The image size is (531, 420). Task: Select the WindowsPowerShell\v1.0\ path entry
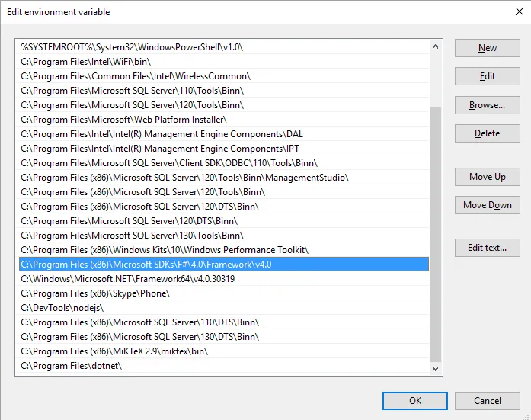click(x=224, y=47)
